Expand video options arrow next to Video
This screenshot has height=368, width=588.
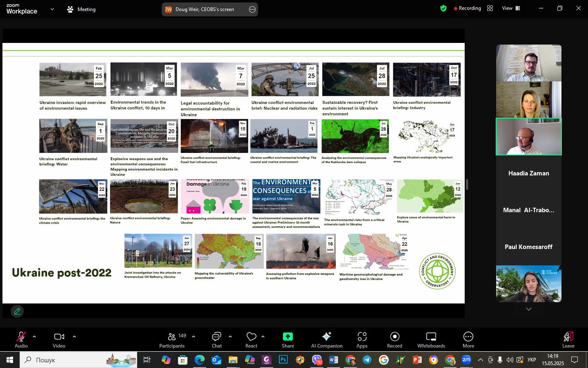pos(74,337)
